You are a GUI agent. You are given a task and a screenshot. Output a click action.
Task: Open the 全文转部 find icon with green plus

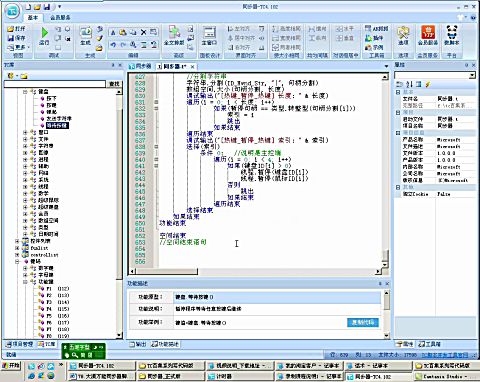pos(174,32)
